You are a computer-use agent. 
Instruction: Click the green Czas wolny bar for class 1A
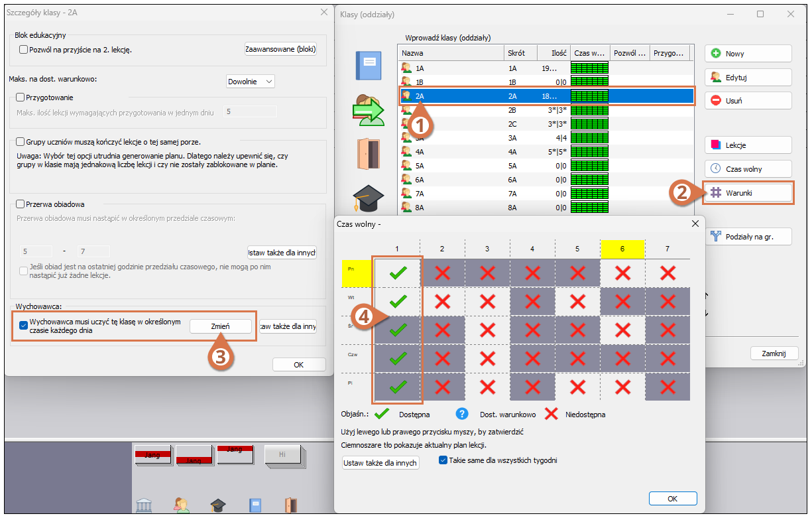(589, 68)
